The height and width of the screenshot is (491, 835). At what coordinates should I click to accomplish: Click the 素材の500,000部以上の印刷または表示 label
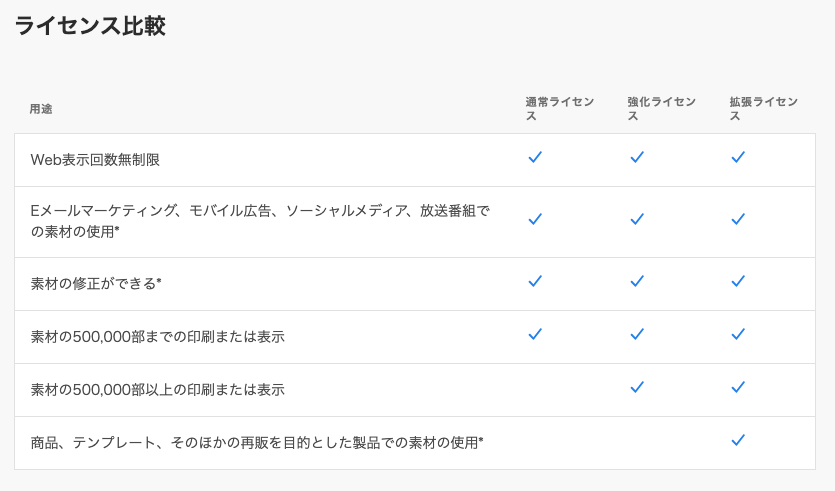[x=158, y=390]
